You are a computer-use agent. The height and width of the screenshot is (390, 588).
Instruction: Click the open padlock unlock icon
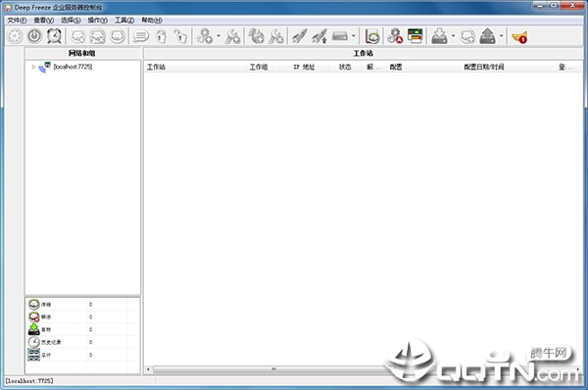[x=180, y=36]
